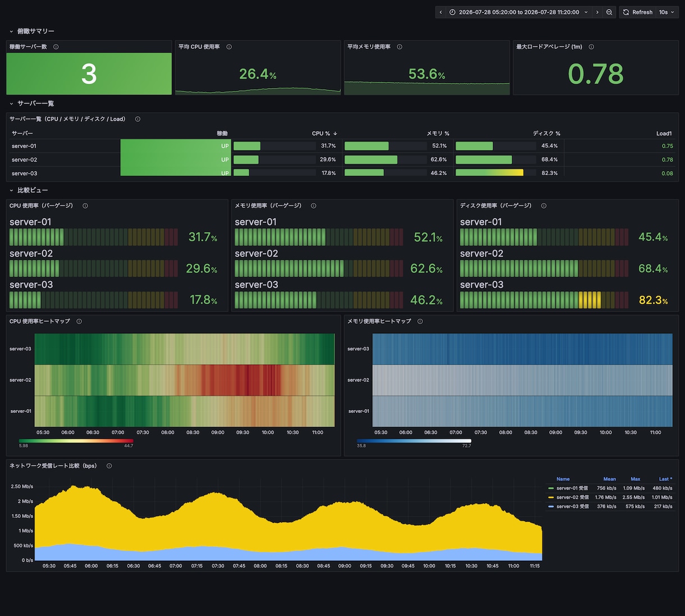Show info icon for ネットワーク受信レート比較 panel
The width and height of the screenshot is (685, 616).
[109, 466]
